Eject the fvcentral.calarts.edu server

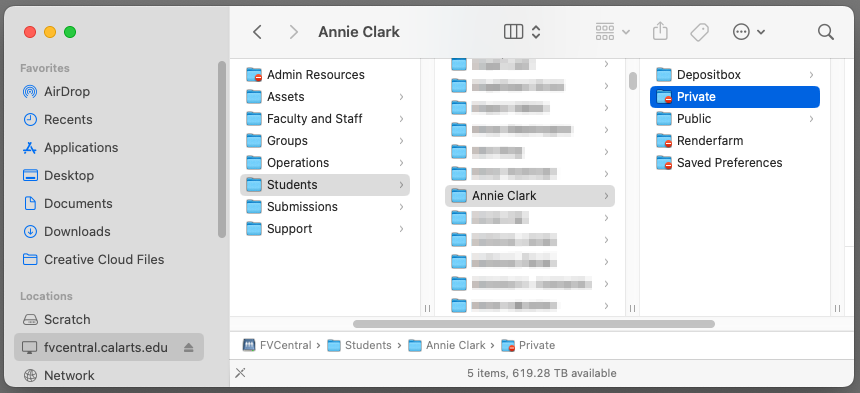click(x=189, y=348)
